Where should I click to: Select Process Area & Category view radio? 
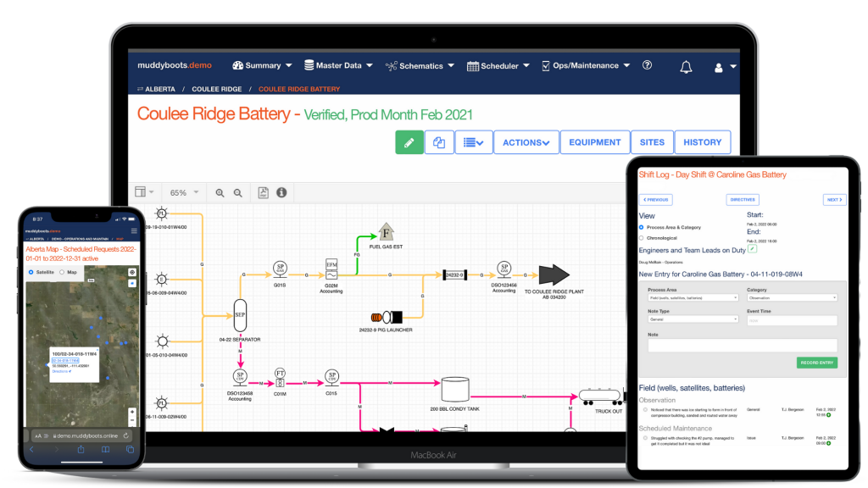point(642,227)
